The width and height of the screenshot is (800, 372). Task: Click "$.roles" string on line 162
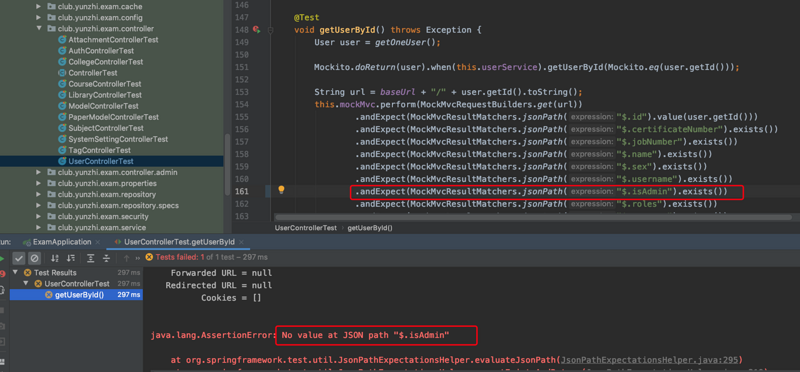(640, 204)
